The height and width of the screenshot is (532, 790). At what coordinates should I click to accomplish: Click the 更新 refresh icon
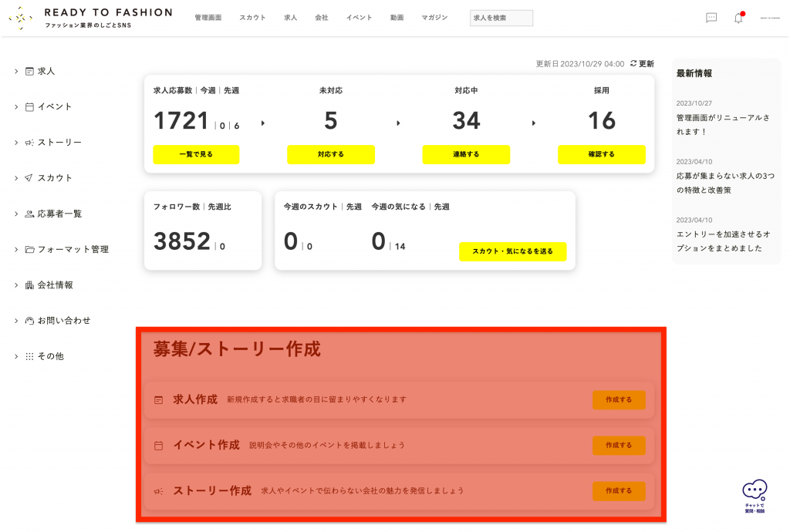tap(634, 64)
